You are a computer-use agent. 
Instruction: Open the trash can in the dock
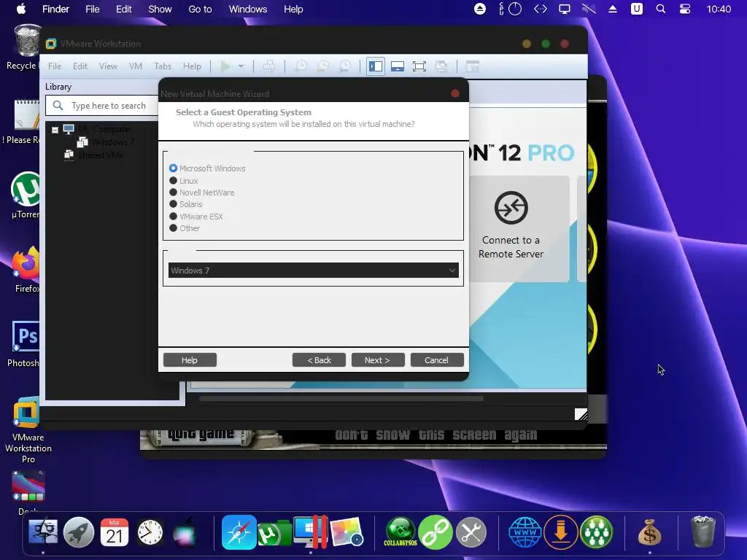tap(703, 531)
